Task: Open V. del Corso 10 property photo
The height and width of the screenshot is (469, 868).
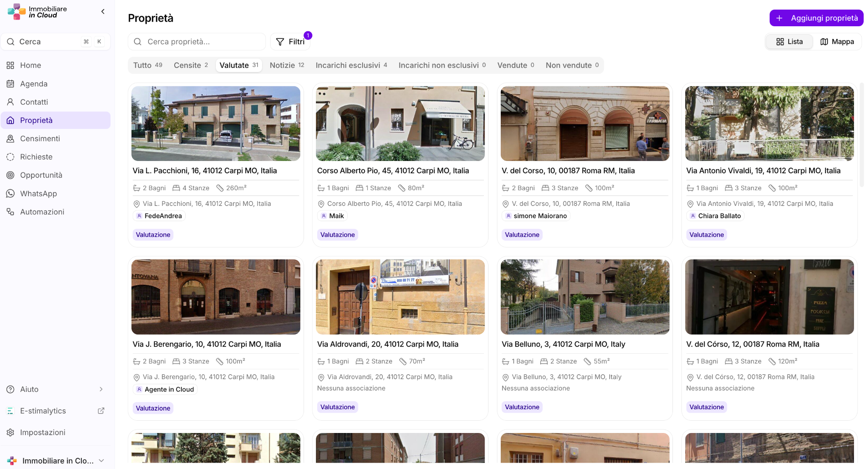Action: point(585,124)
